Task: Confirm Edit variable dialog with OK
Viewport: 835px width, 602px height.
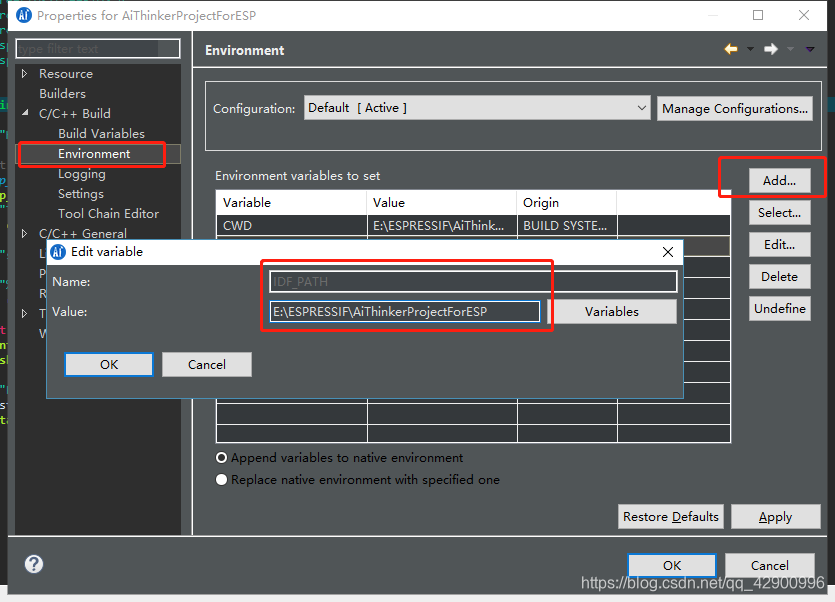Action: click(109, 364)
